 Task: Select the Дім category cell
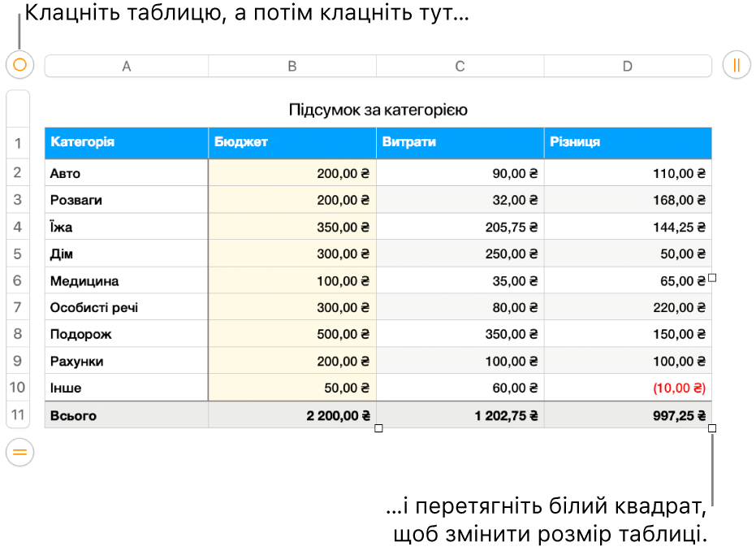tap(127, 254)
